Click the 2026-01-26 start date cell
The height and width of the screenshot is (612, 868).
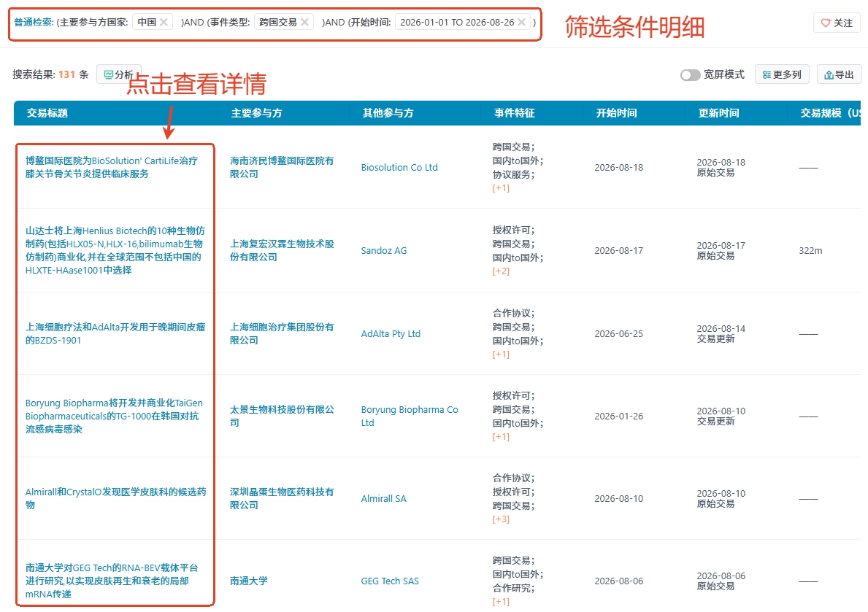[618, 416]
